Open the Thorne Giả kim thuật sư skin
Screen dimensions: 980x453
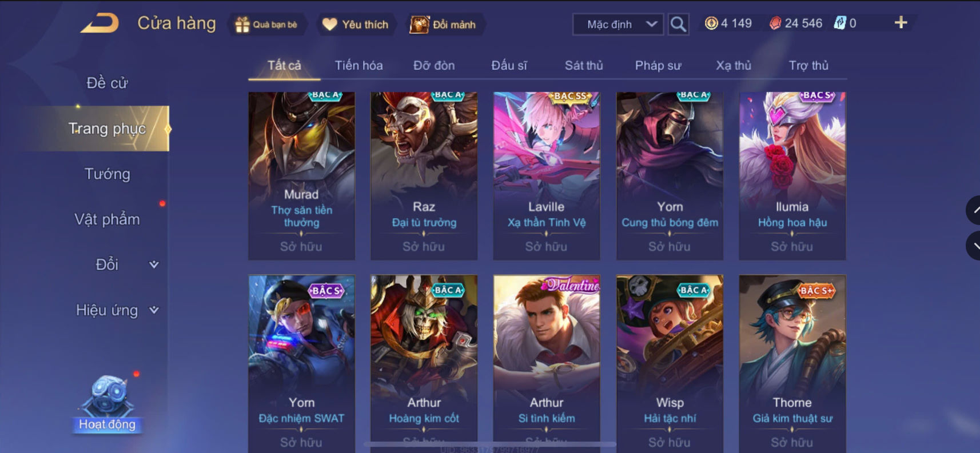(x=792, y=364)
